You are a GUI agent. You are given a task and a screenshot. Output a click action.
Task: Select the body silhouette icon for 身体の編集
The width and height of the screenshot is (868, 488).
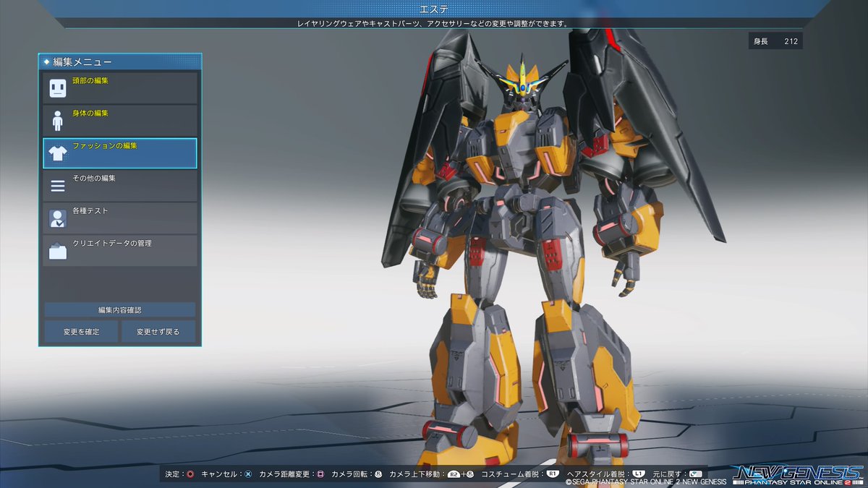[58, 120]
